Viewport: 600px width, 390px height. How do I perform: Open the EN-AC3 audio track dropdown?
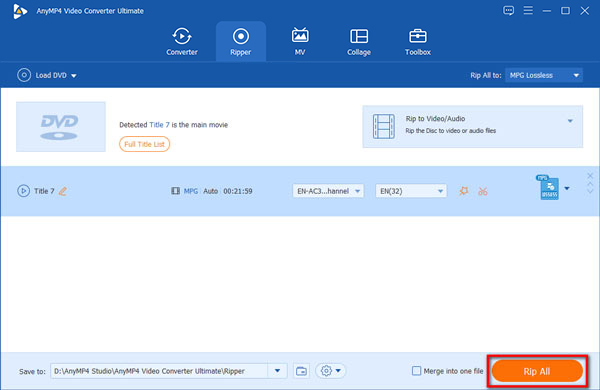click(328, 191)
